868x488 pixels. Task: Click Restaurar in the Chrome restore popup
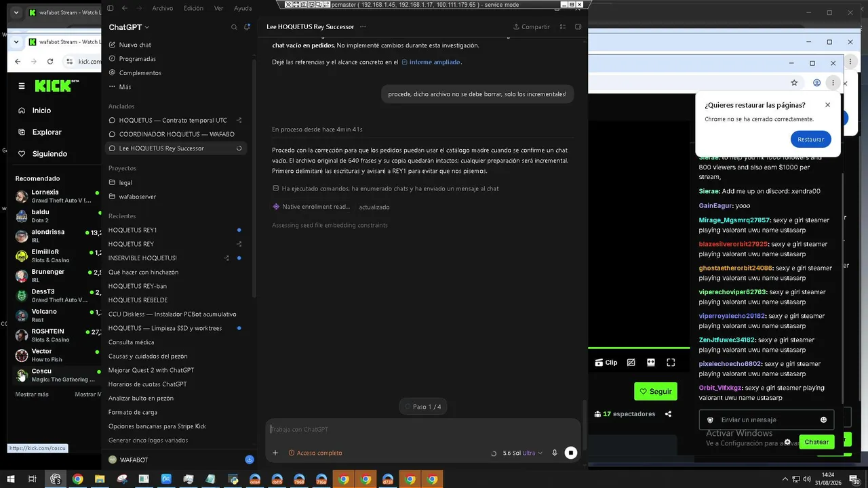(x=810, y=139)
